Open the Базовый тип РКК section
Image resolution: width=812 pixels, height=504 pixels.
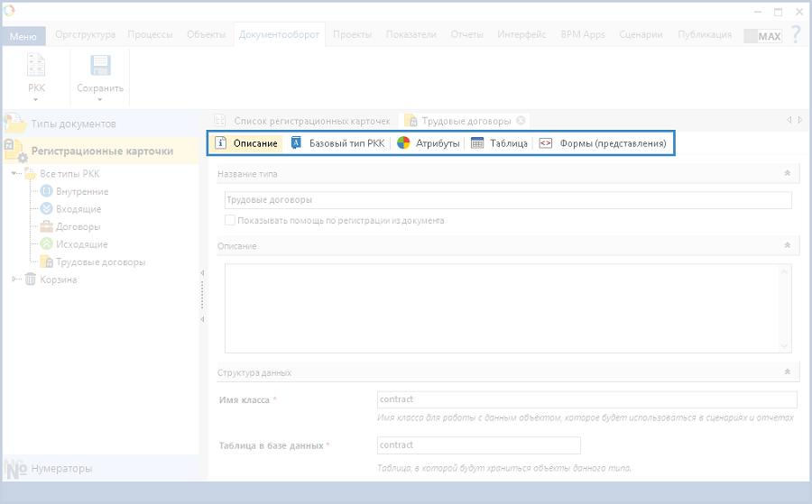click(337, 143)
